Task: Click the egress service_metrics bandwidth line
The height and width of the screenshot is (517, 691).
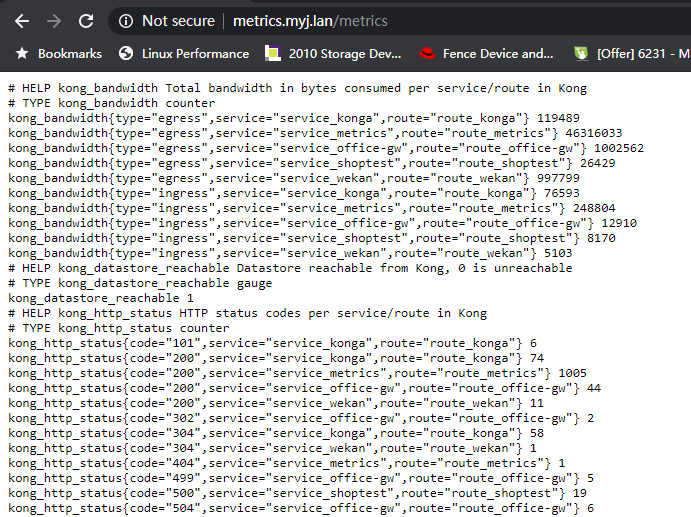Action: (314, 133)
